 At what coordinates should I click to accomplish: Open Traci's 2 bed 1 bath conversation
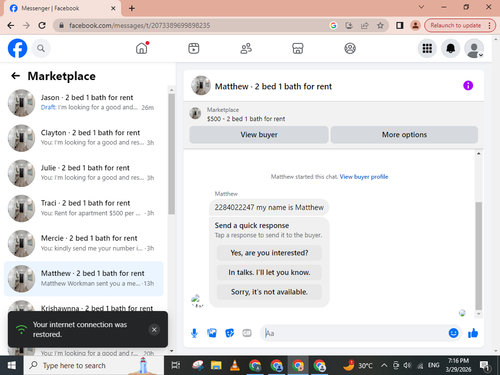(x=84, y=208)
